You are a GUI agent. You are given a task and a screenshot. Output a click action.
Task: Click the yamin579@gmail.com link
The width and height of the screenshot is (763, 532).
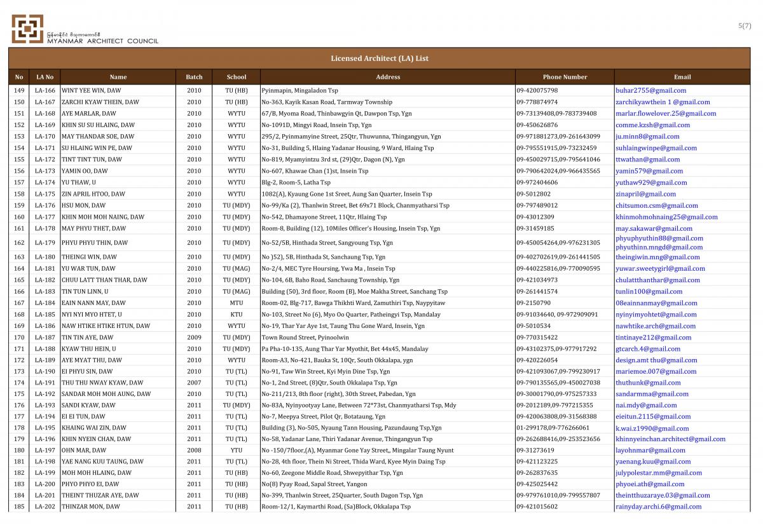[x=649, y=170]
